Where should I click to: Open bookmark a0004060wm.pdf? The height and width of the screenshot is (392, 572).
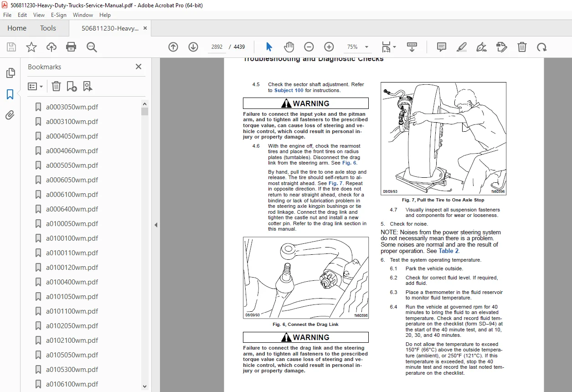72,151
